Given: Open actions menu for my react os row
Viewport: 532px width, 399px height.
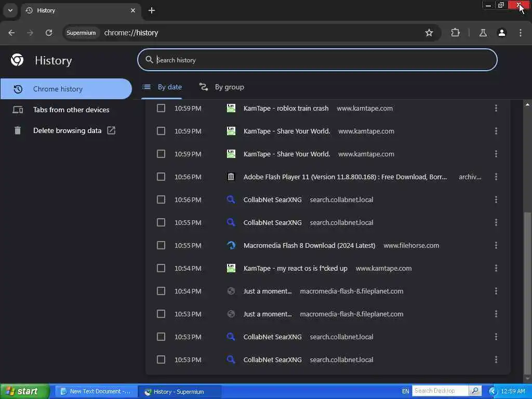Looking at the screenshot, I should [x=496, y=268].
